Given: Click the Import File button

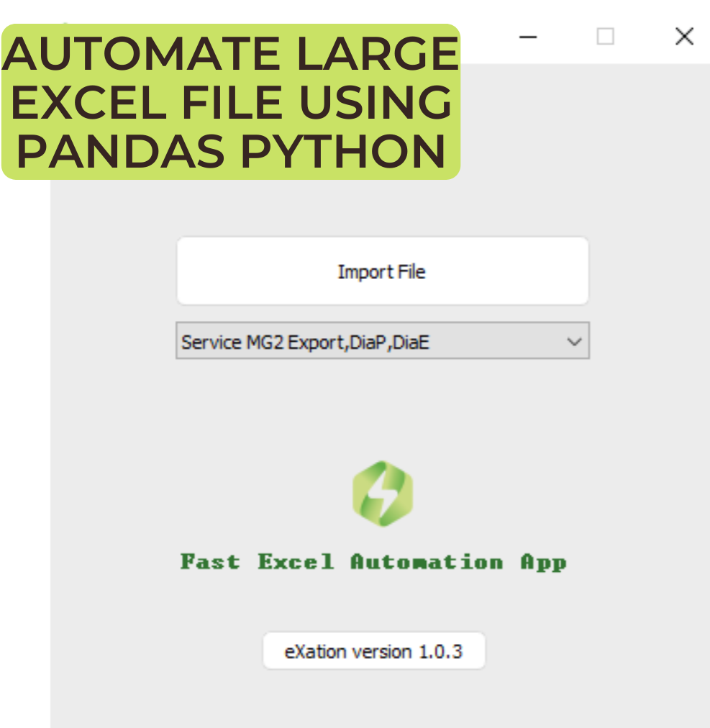Looking at the screenshot, I should (383, 271).
